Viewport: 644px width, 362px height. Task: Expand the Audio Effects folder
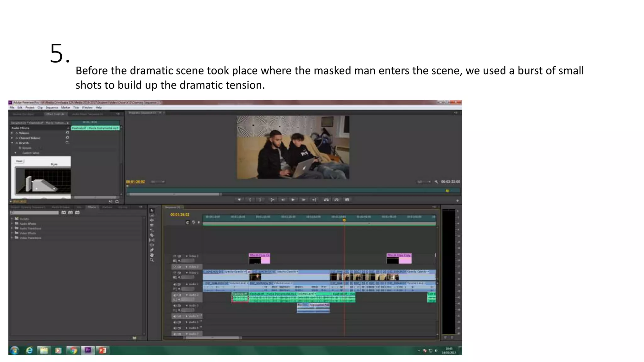click(12, 223)
